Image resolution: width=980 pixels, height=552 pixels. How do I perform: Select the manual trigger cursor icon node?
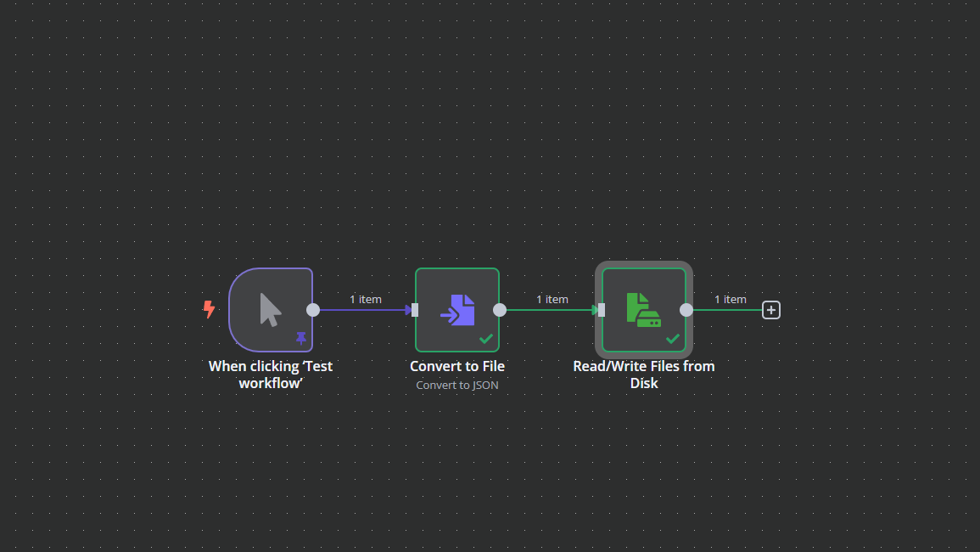[270, 310]
